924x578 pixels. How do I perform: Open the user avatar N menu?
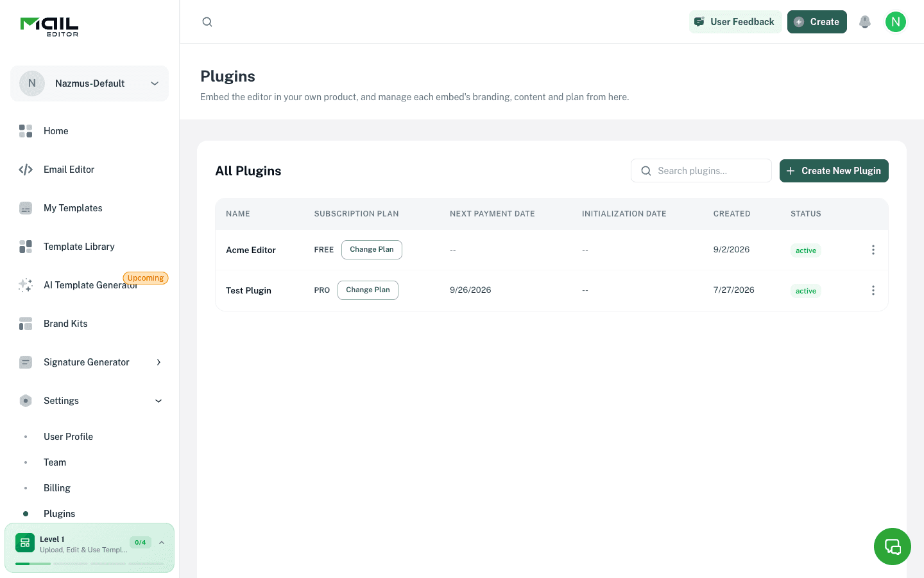click(896, 22)
